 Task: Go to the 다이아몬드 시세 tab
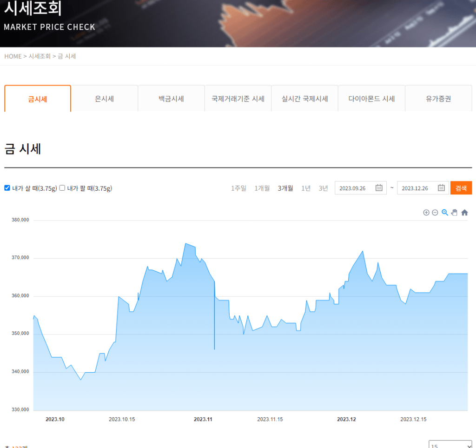(371, 99)
